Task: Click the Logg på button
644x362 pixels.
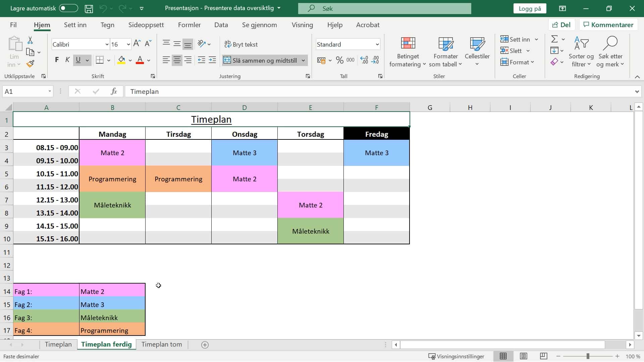Action: click(530, 8)
